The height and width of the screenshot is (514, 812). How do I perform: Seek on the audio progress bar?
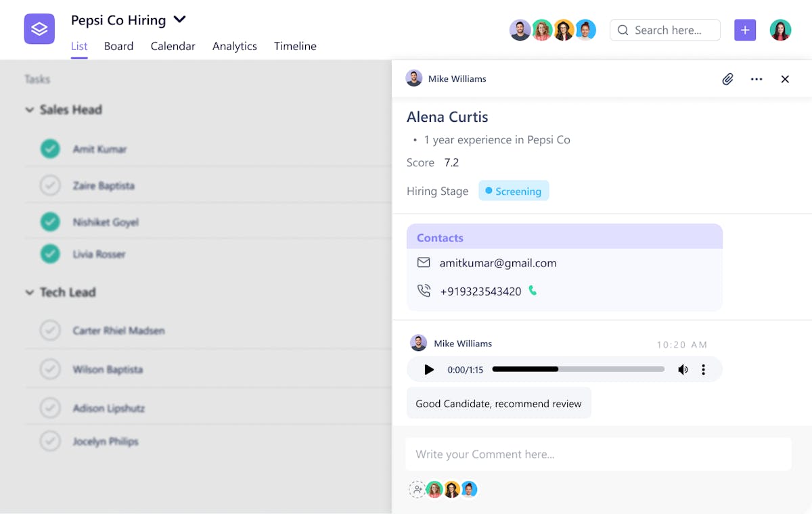click(578, 369)
